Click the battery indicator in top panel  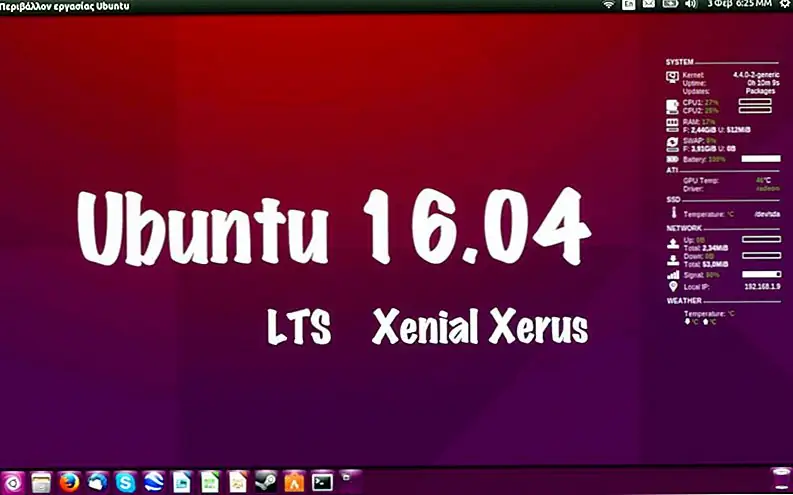670,6
